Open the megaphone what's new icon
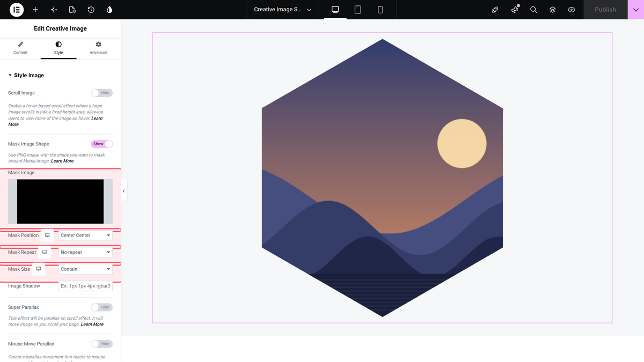Screen dimensions: 644x362 (x=515, y=10)
